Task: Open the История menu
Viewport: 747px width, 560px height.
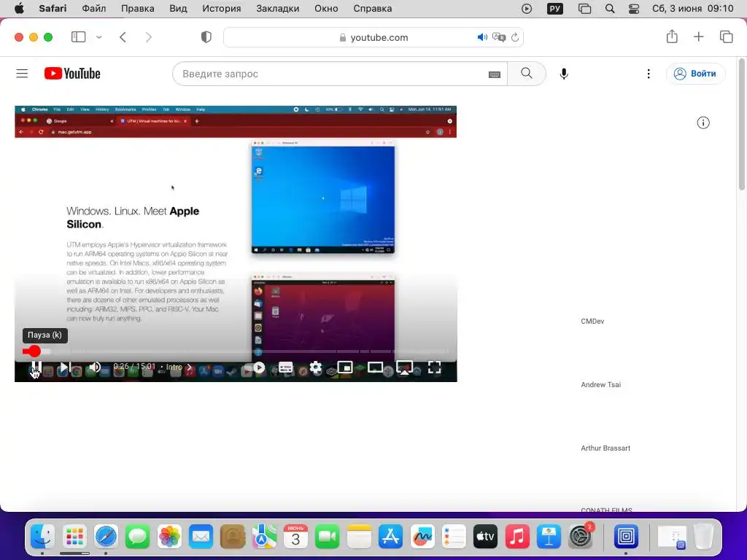Action: 222,9
